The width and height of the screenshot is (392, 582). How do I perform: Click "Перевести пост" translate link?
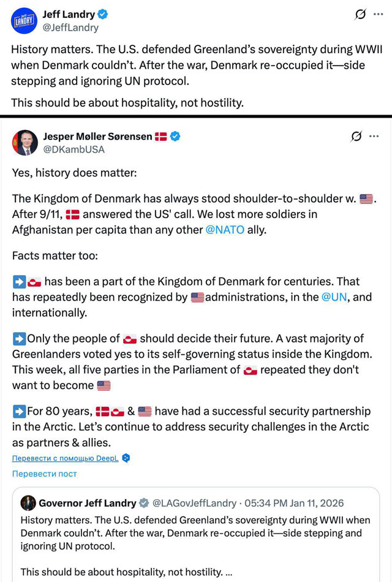[x=44, y=474]
